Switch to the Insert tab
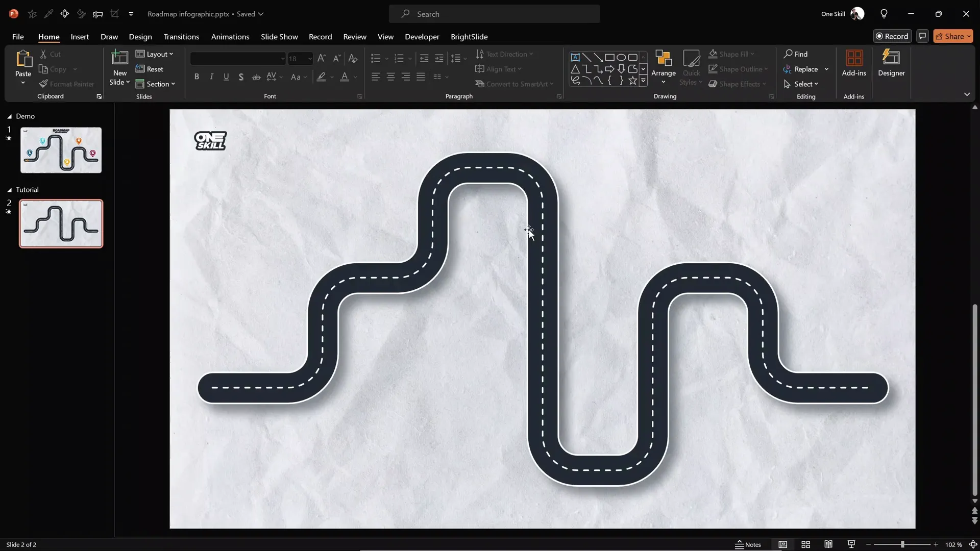 pyautogui.click(x=80, y=37)
